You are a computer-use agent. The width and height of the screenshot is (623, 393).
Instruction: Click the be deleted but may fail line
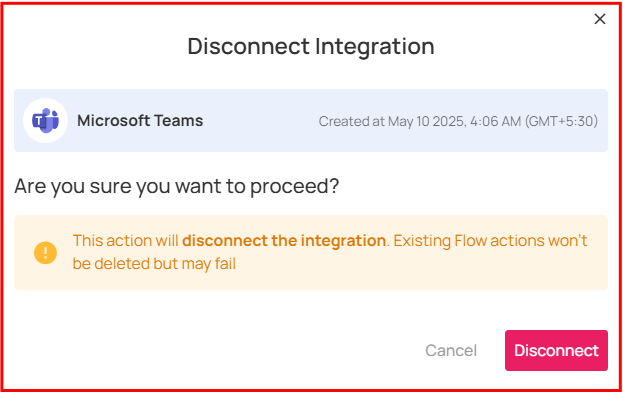[x=154, y=264]
